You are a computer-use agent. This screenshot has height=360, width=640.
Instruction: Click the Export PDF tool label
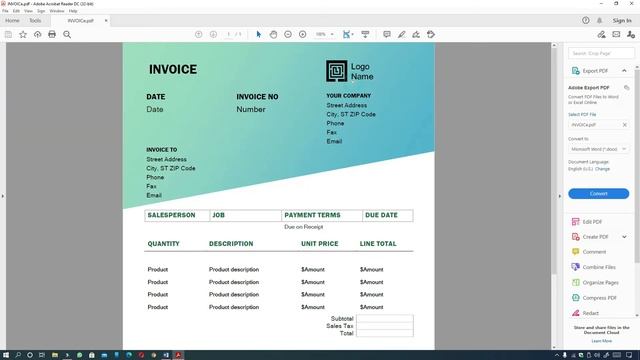tap(595, 71)
